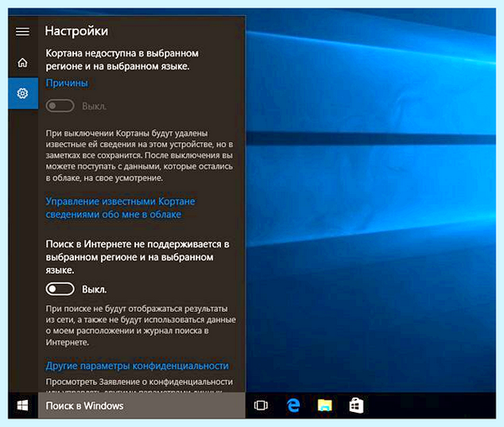
Task: Toggle the Internet search switch (Выкл.)
Action: click(x=60, y=289)
